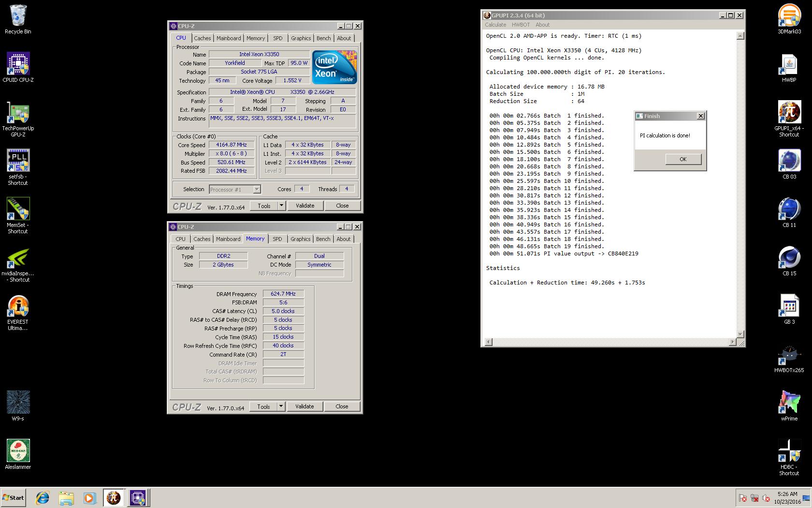812x508 pixels.
Task: Open the nvidiaInspector shortcut icon
Action: pos(18,264)
